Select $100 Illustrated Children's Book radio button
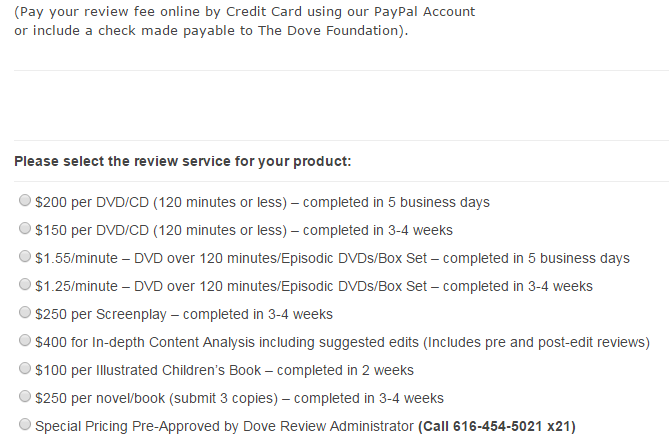Viewport: 669px width, 444px height. click(25, 368)
